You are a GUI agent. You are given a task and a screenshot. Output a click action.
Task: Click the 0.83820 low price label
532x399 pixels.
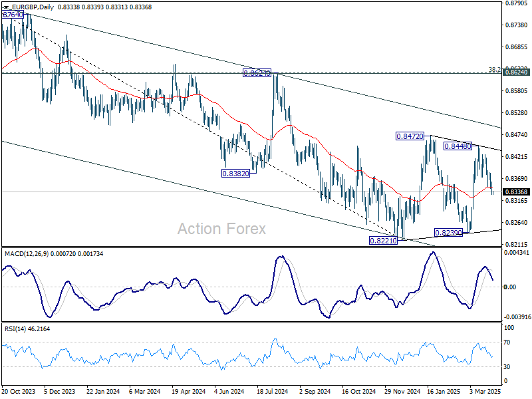(235, 174)
